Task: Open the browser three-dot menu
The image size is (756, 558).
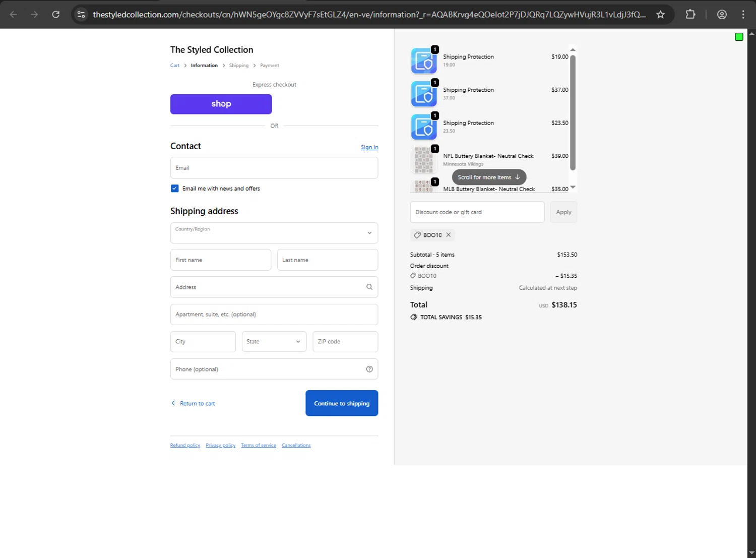Action: (x=743, y=15)
